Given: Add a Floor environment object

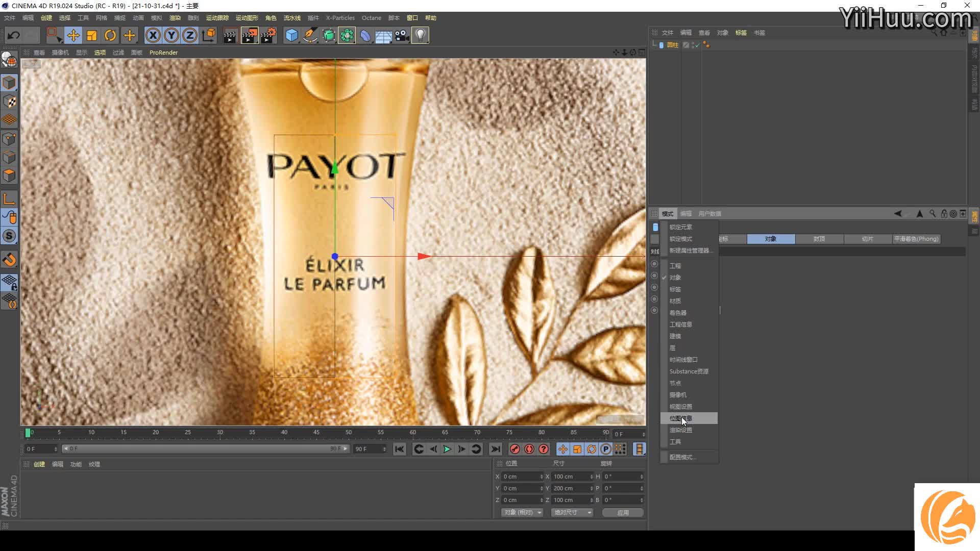Looking at the screenshot, I should 383,35.
